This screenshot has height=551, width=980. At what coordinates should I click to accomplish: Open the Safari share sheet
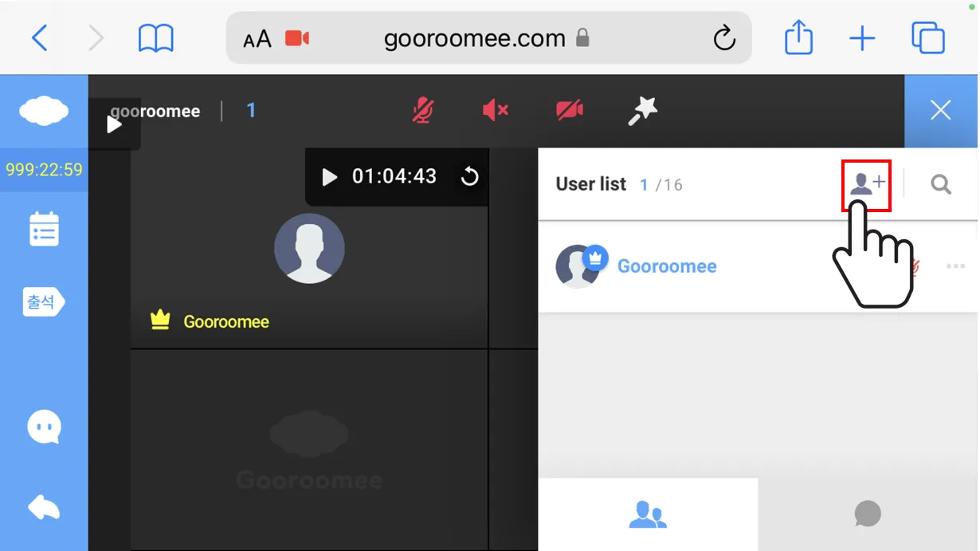[x=798, y=37]
